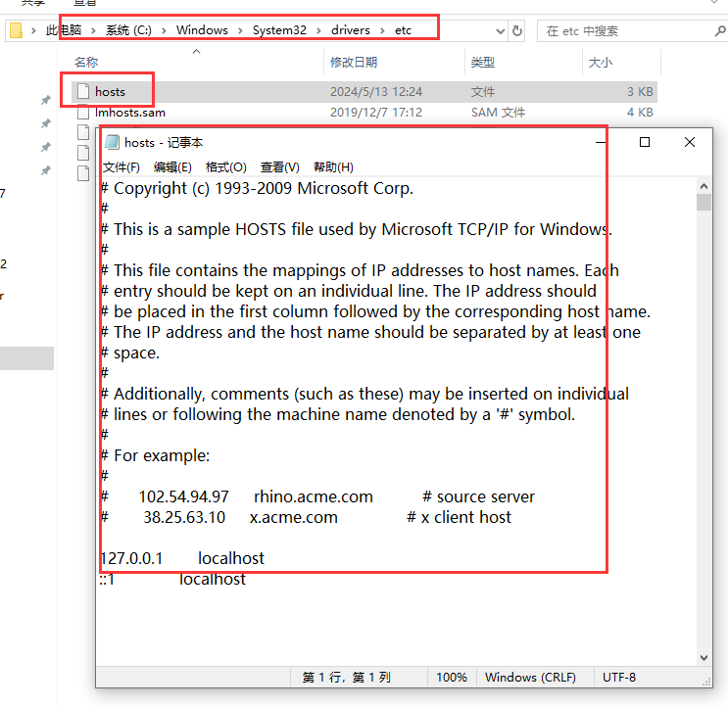Sort by 类型 column header
This screenshot has width=728, height=708.
click(x=482, y=62)
